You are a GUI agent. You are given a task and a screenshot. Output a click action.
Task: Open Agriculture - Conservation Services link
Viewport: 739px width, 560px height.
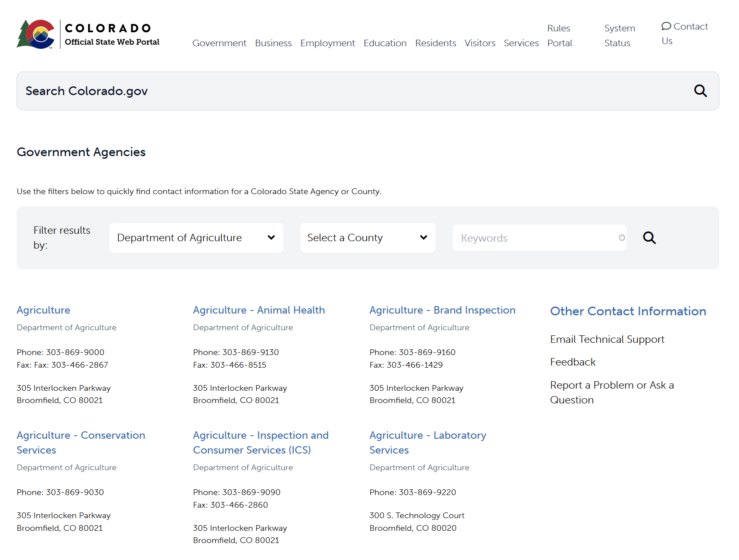(x=81, y=443)
